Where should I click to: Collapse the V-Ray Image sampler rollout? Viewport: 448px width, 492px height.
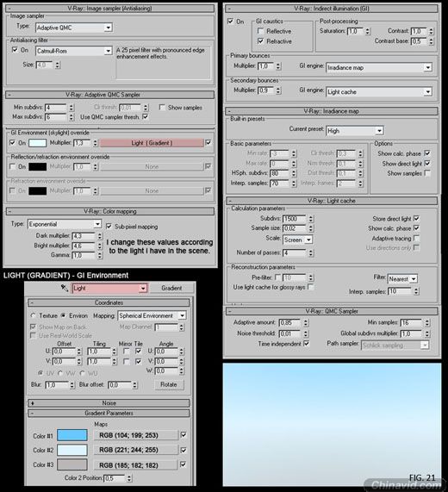click(x=110, y=9)
